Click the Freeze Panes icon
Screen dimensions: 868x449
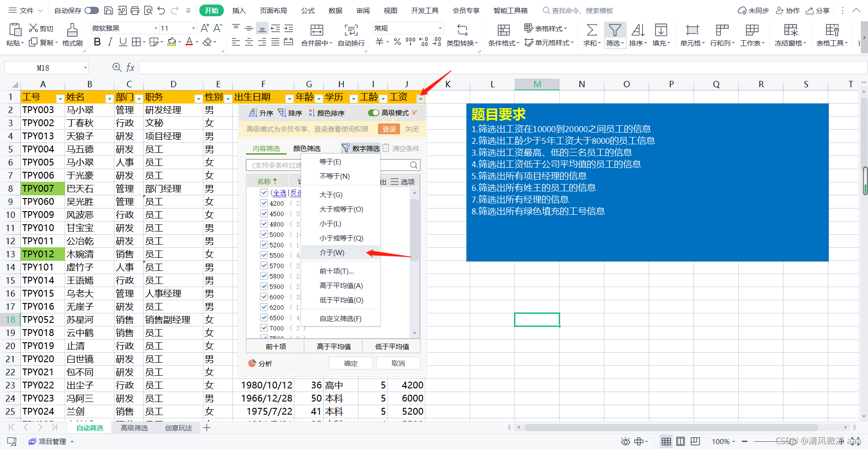click(791, 30)
